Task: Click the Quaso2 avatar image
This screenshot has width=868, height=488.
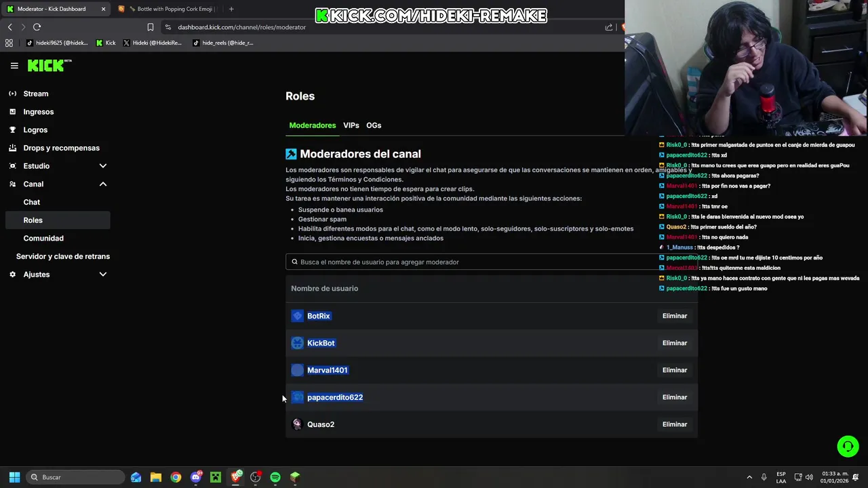Action: tap(297, 424)
